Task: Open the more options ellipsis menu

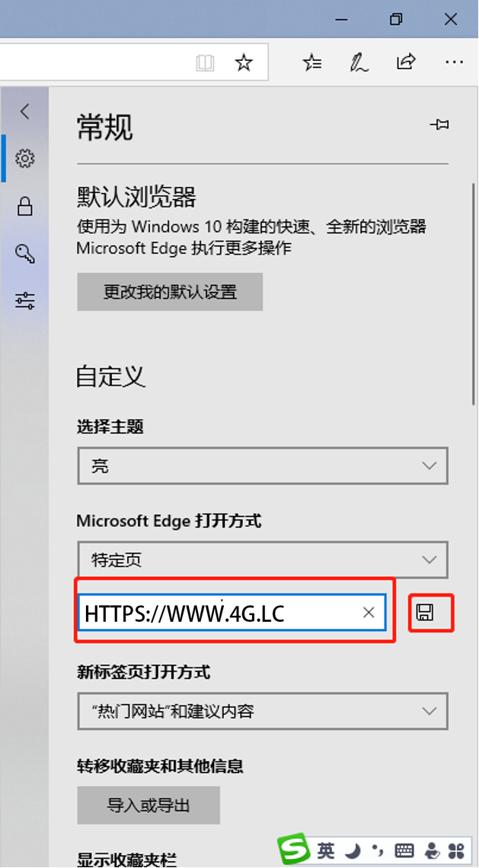Action: [x=454, y=62]
